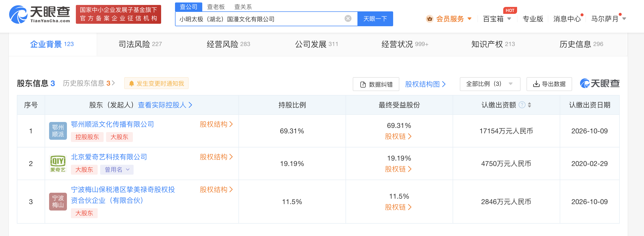Expand the 曾用名 tag dropdown

117,170
